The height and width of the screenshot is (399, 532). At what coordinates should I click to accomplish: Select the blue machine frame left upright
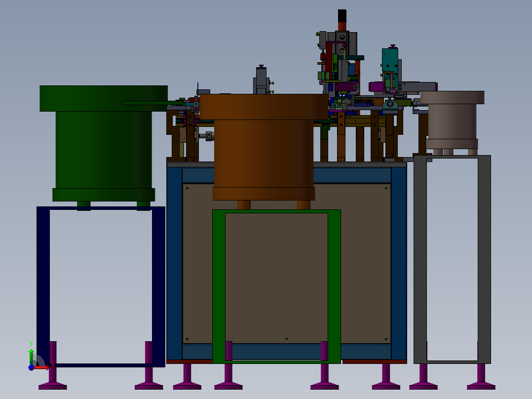[x=174, y=263]
